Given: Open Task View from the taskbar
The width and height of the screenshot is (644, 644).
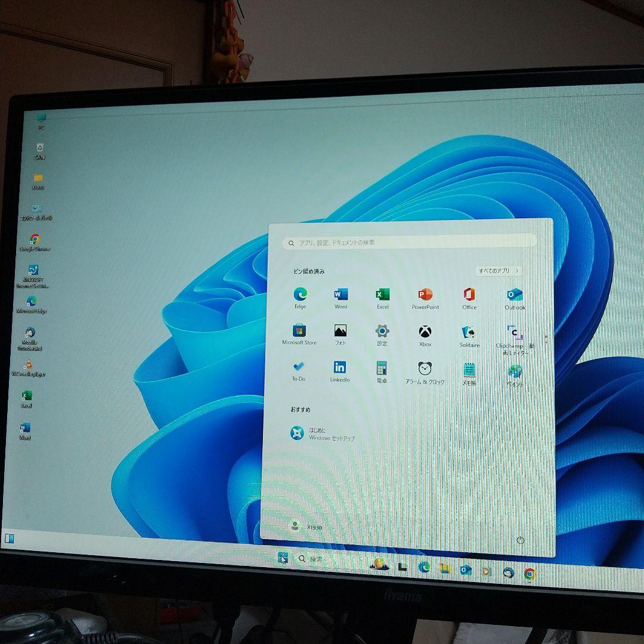Looking at the screenshot, I should (403, 567).
